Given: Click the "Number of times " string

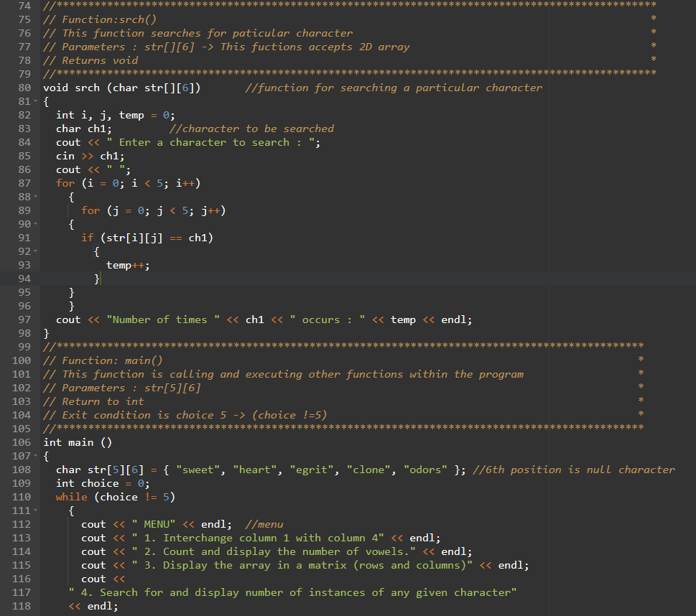Looking at the screenshot, I should coord(163,320).
